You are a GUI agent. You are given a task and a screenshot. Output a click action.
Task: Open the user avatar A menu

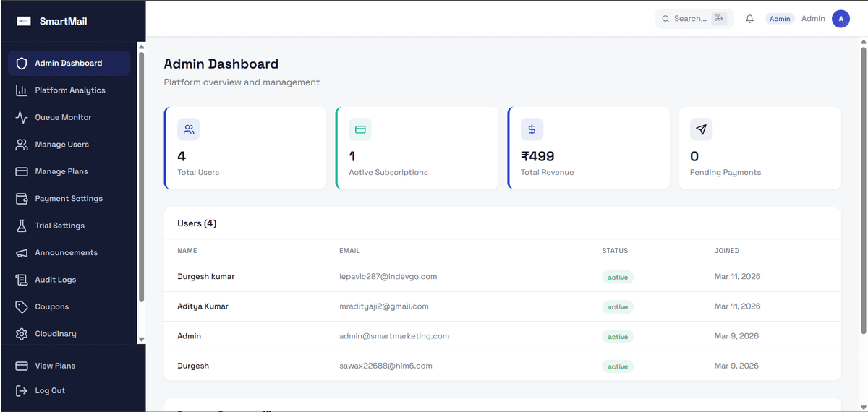[841, 19]
